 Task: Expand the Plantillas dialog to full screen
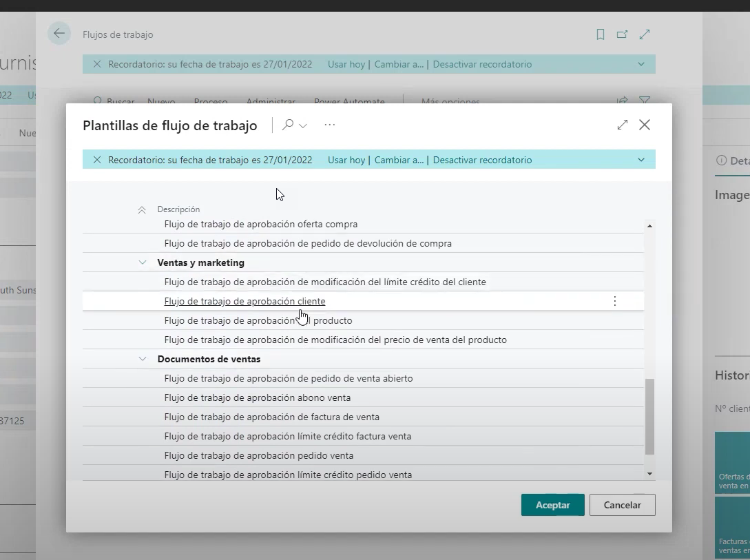(623, 125)
